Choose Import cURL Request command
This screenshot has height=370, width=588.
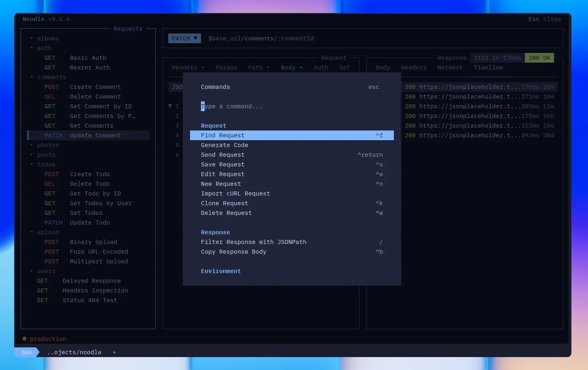tap(292, 193)
